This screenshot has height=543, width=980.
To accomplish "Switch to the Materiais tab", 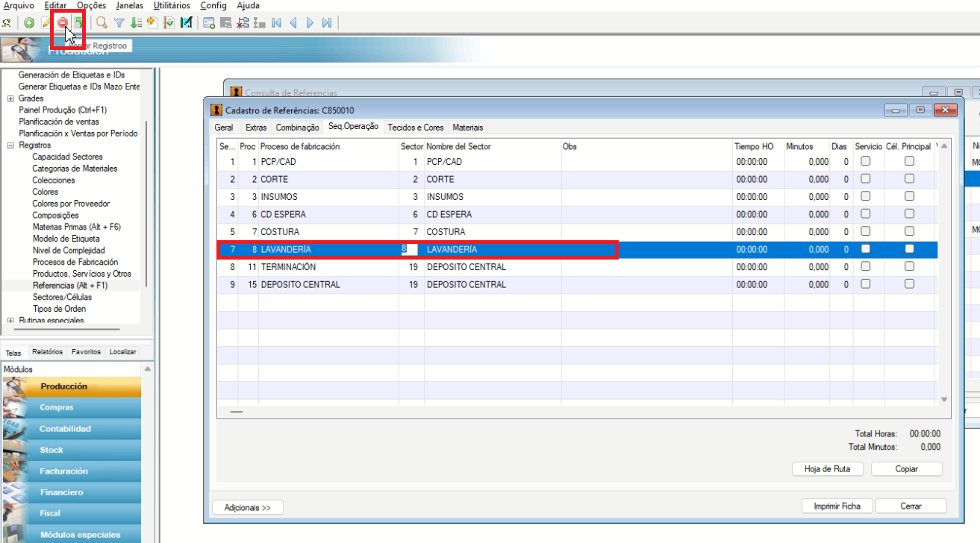I will 468,128.
